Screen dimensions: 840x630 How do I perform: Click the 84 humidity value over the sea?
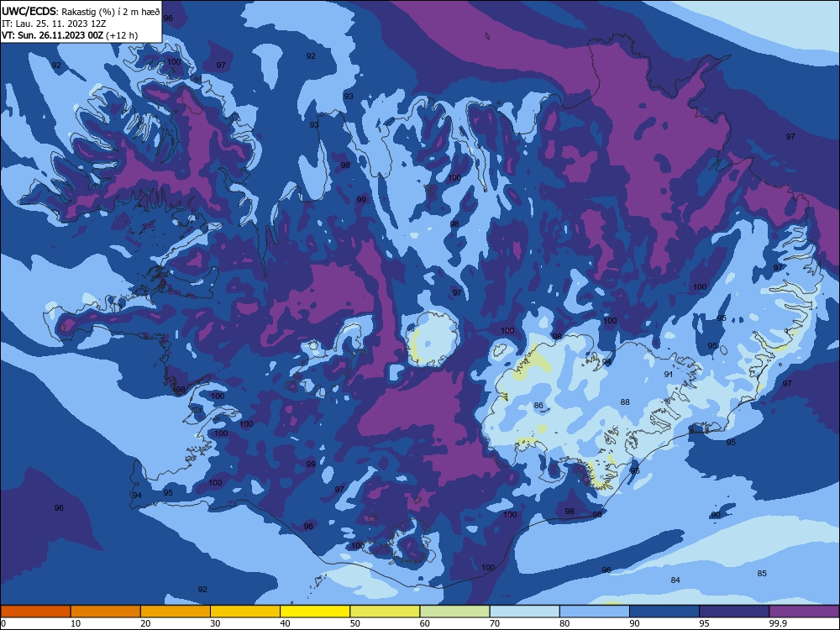click(x=675, y=580)
